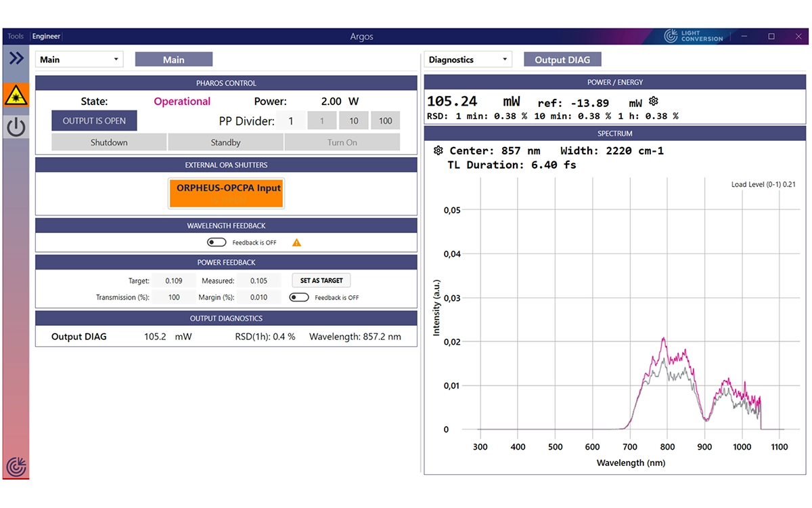Set PP Divider preset to 100
Screen dimensions: 812x508
385,121
